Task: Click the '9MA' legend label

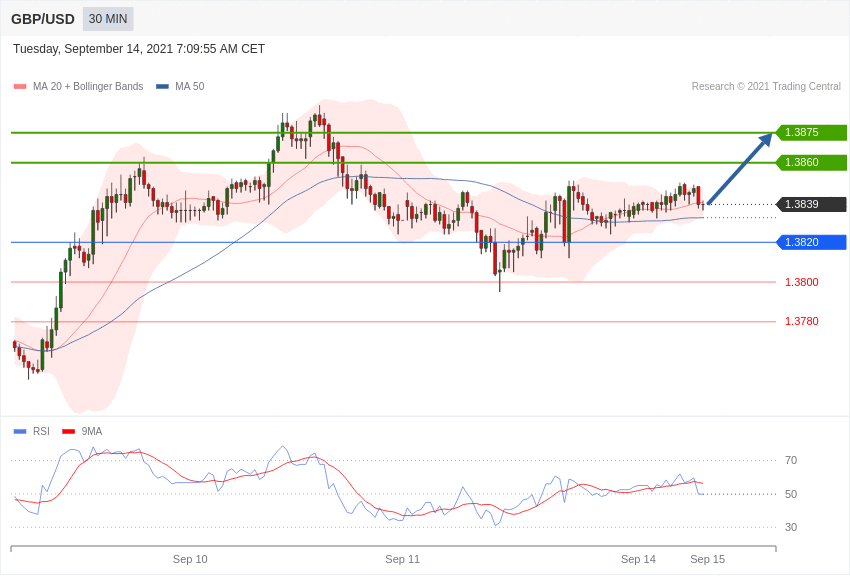Action: click(x=92, y=432)
